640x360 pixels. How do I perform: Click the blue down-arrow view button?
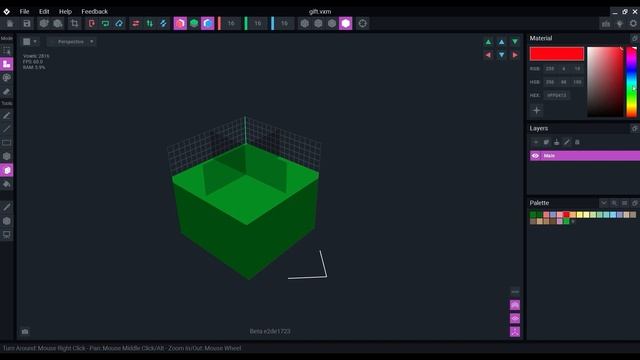[x=502, y=55]
